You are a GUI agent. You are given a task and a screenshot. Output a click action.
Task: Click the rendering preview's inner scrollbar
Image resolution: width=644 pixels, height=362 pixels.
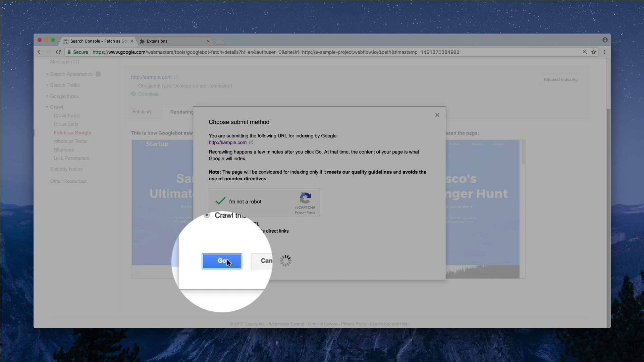(523, 153)
